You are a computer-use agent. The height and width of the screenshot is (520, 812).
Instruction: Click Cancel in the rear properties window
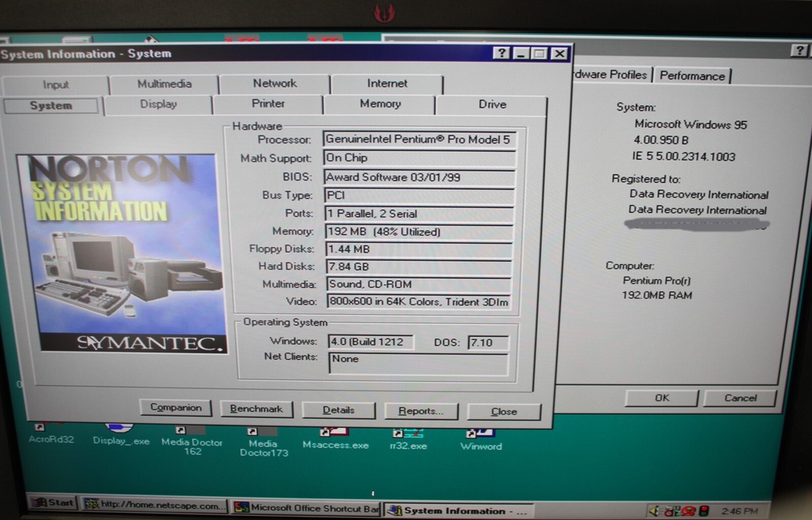pos(740,398)
